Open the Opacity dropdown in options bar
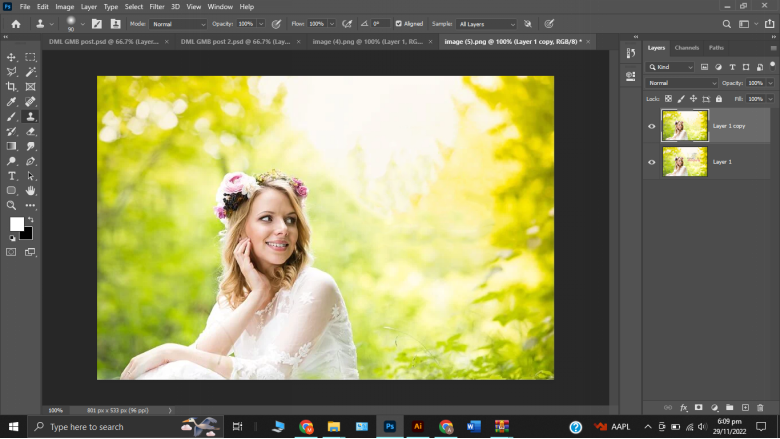Image resolution: width=780 pixels, height=439 pixels. click(x=261, y=24)
